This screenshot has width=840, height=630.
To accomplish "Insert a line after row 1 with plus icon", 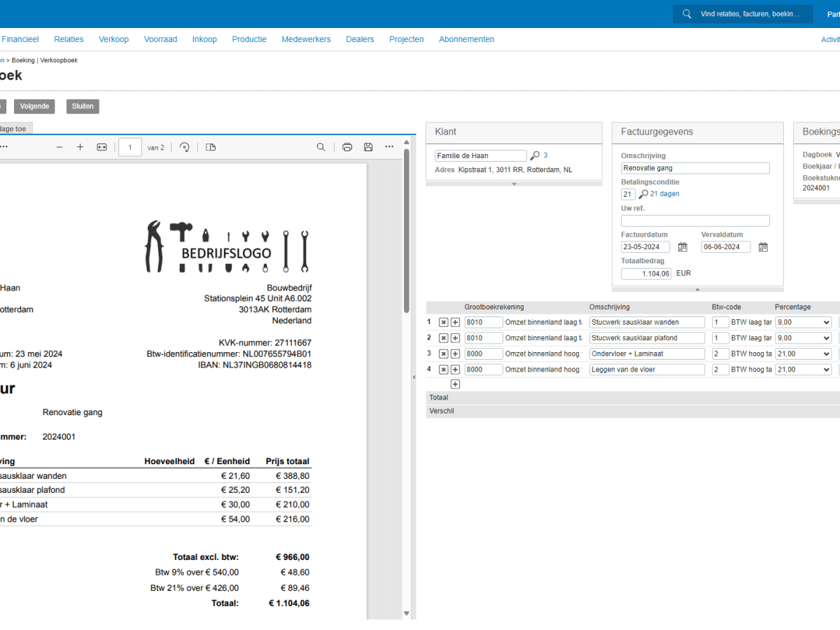I will pyautogui.click(x=455, y=322).
